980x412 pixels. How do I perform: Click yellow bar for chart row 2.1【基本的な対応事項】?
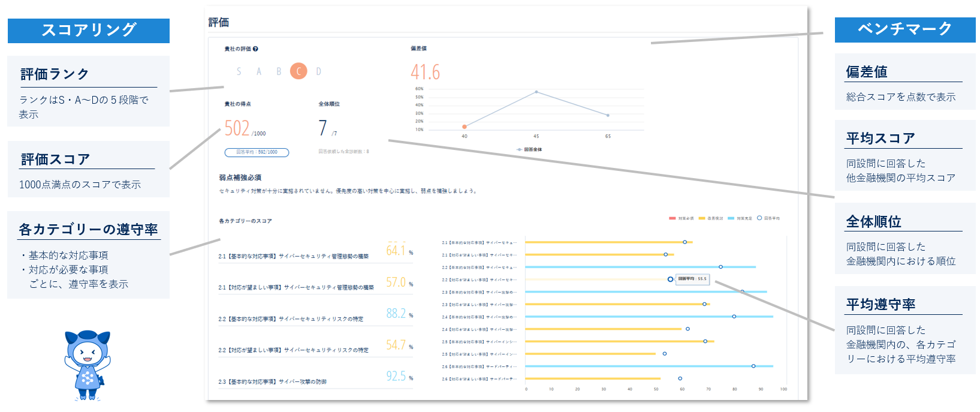point(609,242)
